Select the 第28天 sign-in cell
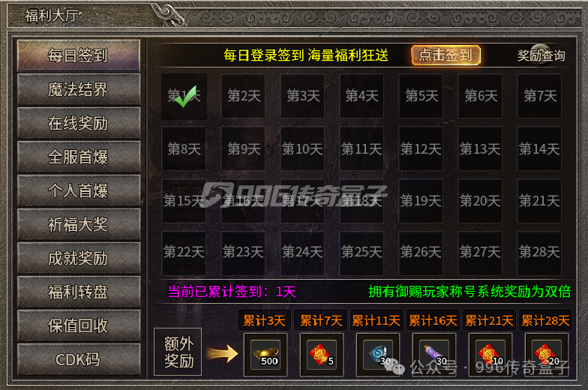 click(539, 253)
